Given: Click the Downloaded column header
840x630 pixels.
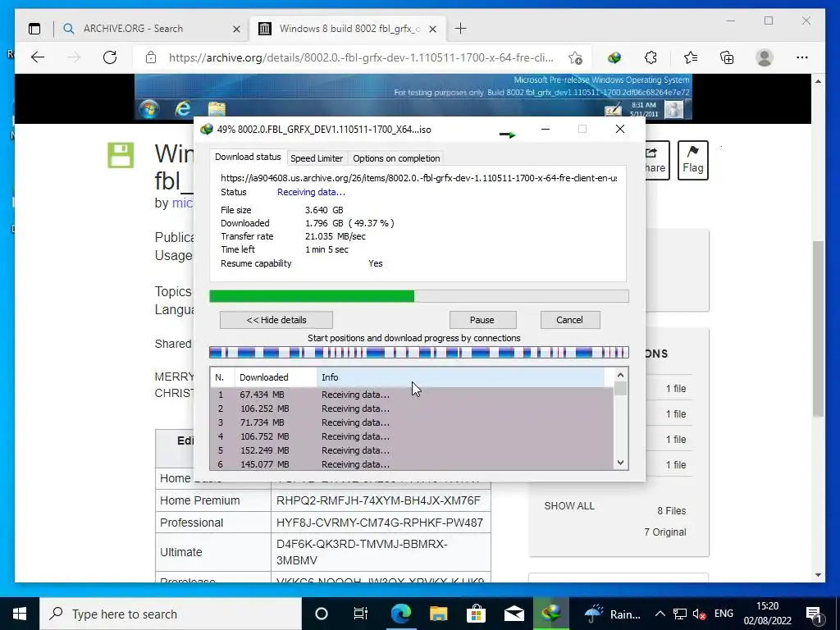Looking at the screenshot, I should click(276, 377).
